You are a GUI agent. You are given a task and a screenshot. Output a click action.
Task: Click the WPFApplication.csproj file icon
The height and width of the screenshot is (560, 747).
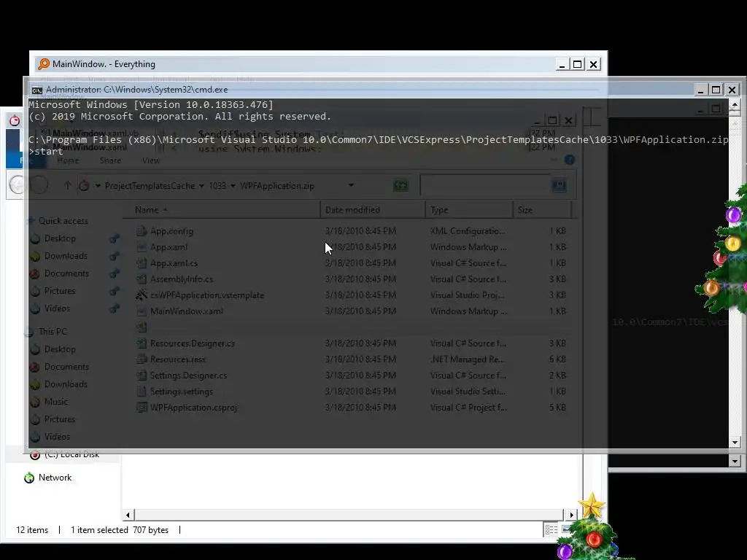pyautogui.click(x=141, y=408)
